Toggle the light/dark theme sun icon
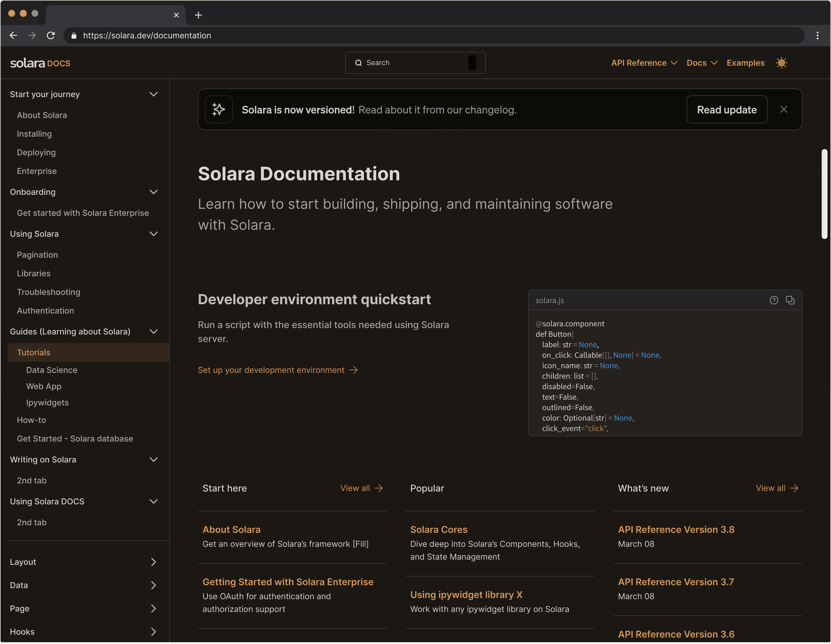The height and width of the screenshot is (644, 831). 781,63
